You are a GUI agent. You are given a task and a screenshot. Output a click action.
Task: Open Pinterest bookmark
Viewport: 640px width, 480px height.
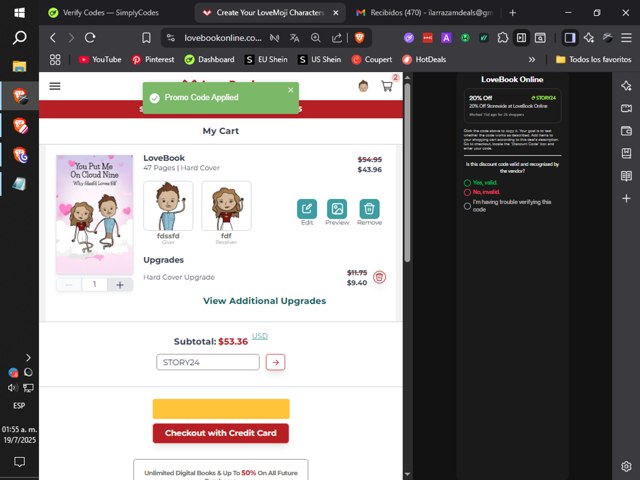pos(153,60)
